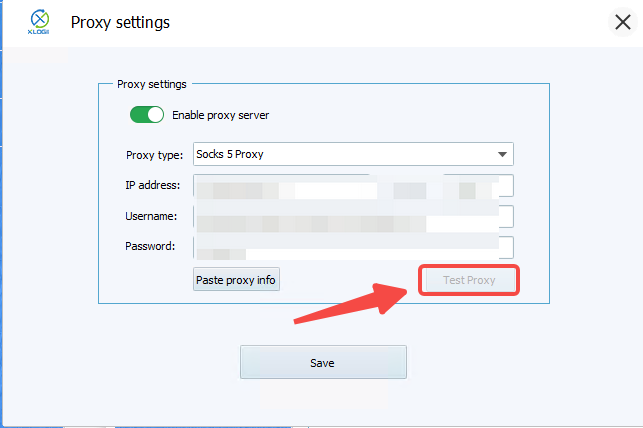Click the Proxy settings group box heading
The width and height of the screenshot is (643, 428).
click(152, 85)
